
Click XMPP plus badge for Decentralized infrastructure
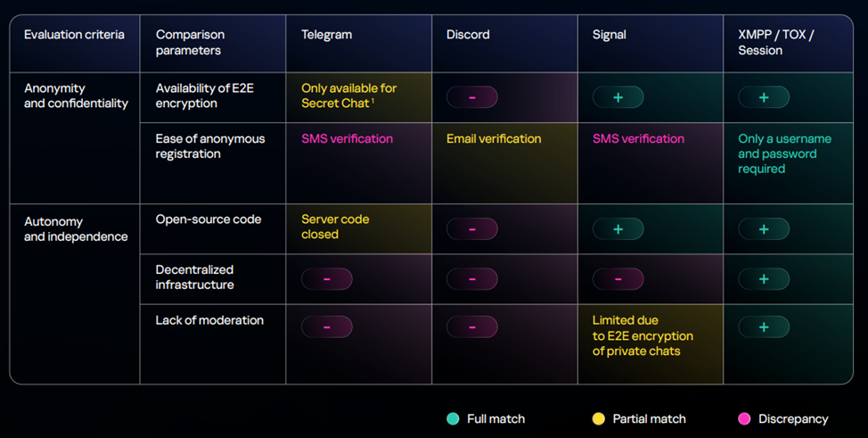click(764, 279)
